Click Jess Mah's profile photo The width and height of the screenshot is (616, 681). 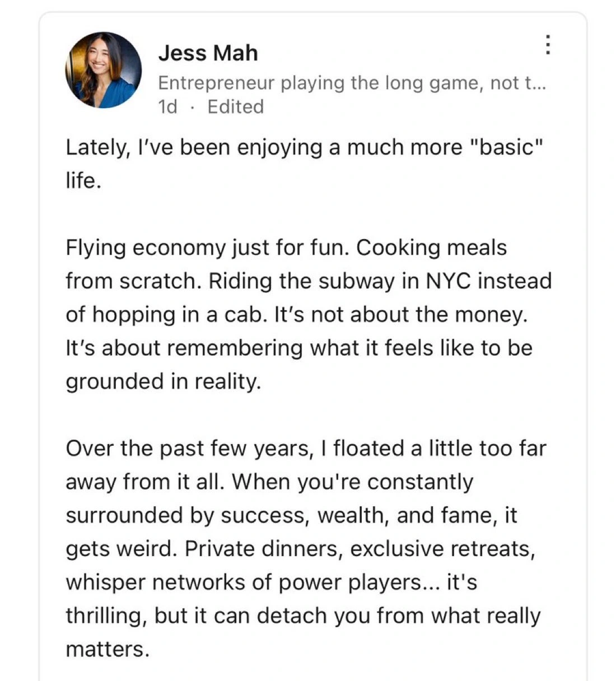point(104,70)
